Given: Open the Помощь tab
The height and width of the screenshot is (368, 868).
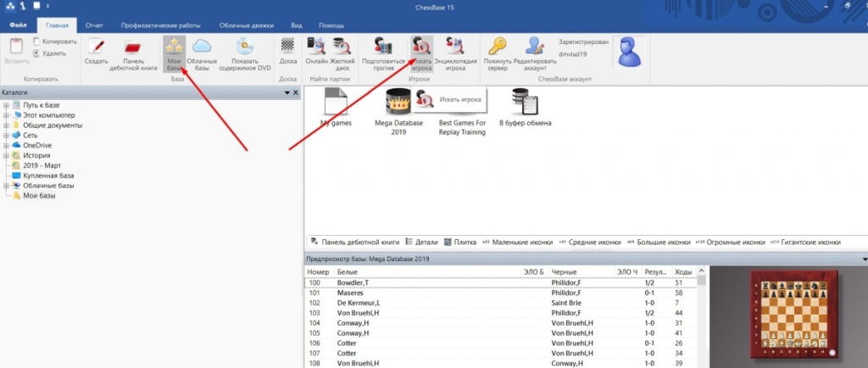Looking at the screenshot, I should tap(331, 25).
